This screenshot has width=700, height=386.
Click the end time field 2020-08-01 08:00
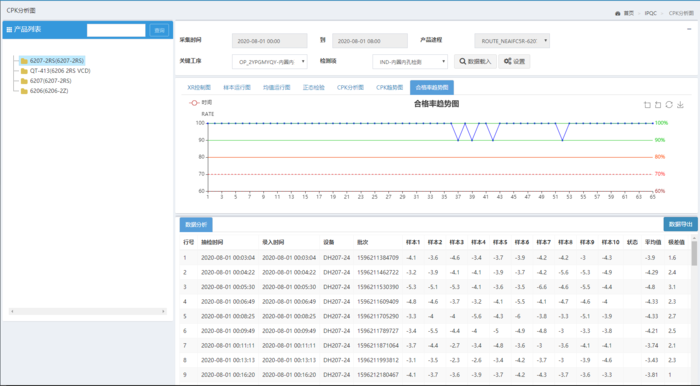(x=370, y=41)
